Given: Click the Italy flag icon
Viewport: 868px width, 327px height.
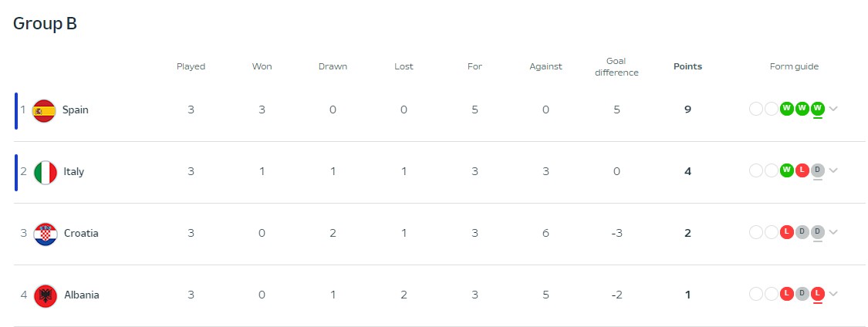Looking at the screenshot, I should (46, 172).
